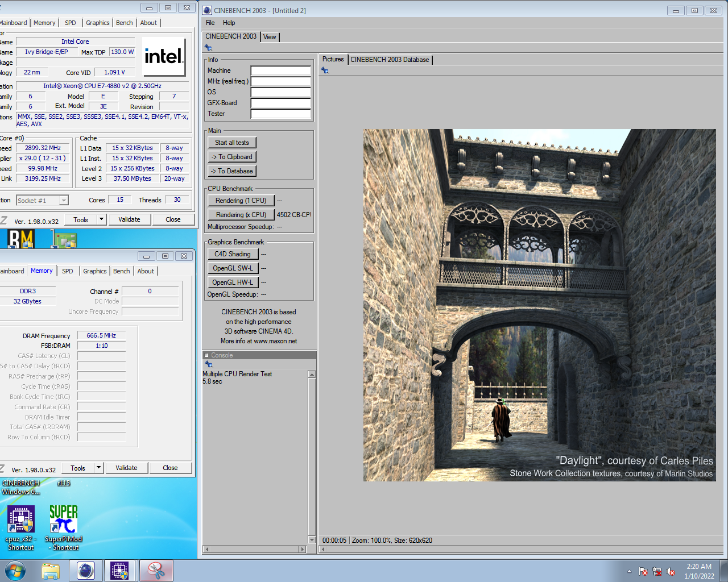The image size is (728, 582).
Task: Show hidden tray icons arrow
Action: (629, 571)
